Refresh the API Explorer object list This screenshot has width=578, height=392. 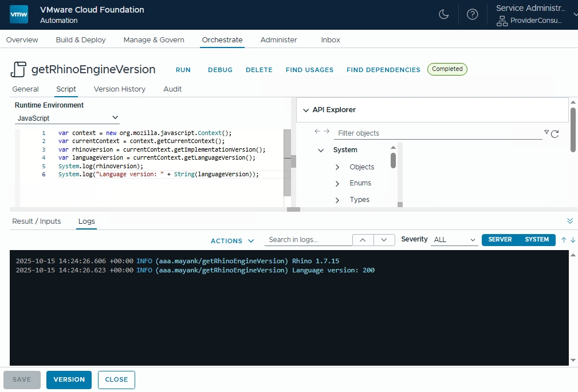[555, 133]
